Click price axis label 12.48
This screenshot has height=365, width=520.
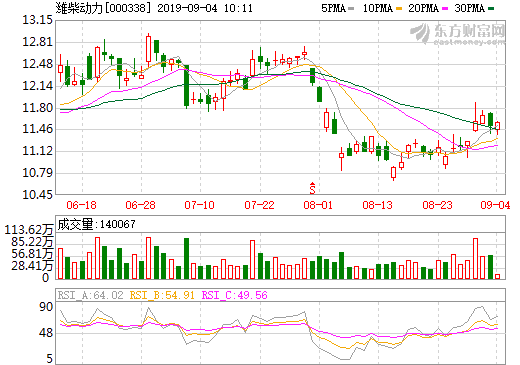coord(37,64)
